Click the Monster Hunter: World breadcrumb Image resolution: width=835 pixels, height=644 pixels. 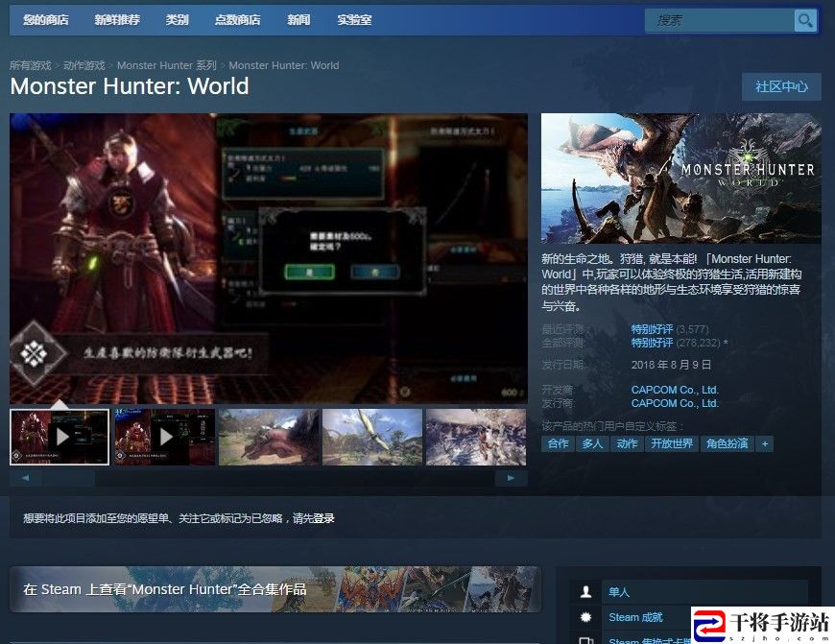(x=284, y=65)
